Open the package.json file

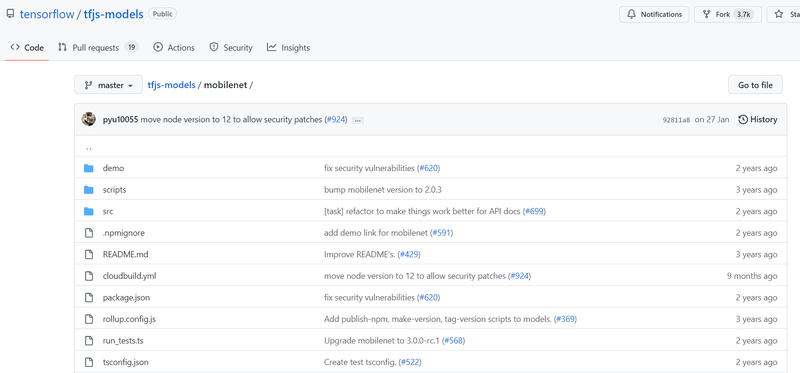[x=126, y=297]
